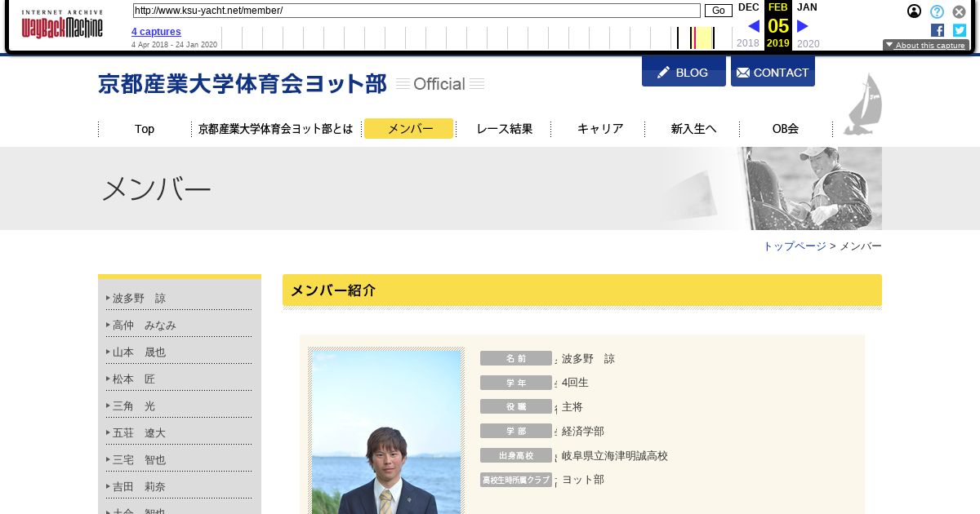Screen dimensions: 980x514
Task: Click the sailboat logo image
Action: (863, 104)
